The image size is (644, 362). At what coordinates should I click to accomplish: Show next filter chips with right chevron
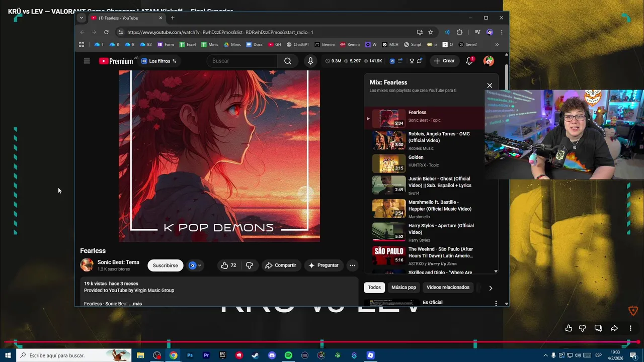(x=491, y=288)
